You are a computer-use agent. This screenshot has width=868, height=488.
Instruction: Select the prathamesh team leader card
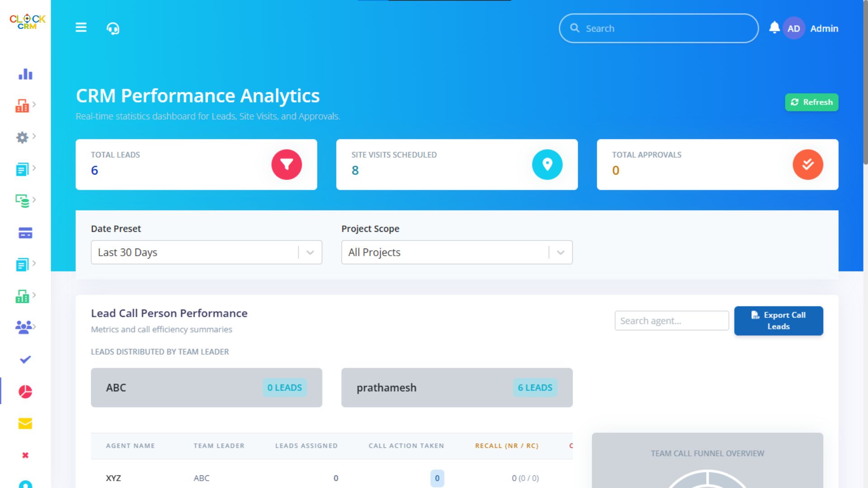tap(457, 388)
